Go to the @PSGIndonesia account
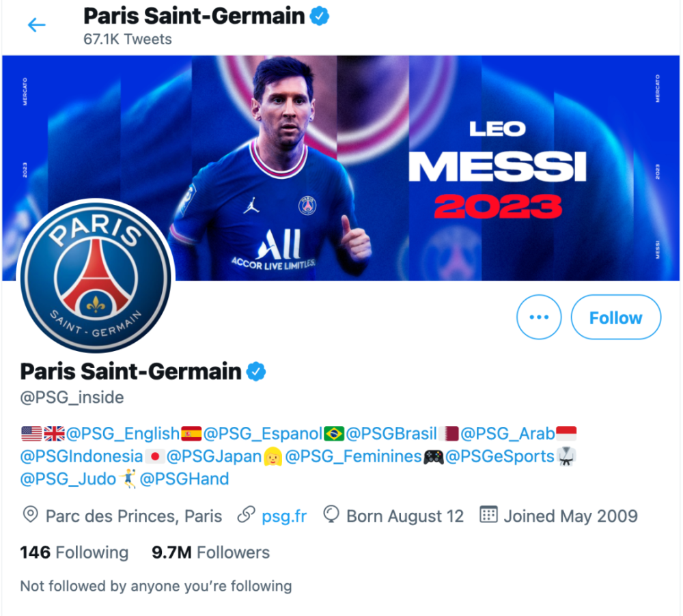 [81, 456]
